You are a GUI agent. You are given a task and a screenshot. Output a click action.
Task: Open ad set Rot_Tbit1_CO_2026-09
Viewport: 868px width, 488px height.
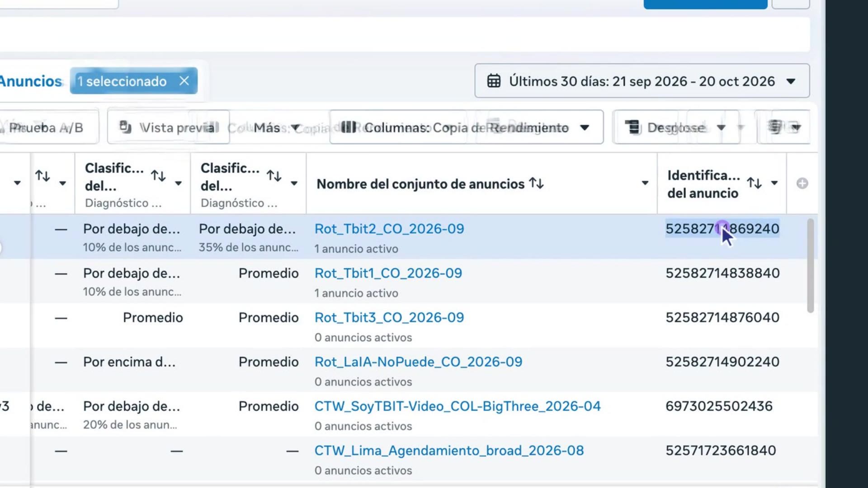coord(388,273)
